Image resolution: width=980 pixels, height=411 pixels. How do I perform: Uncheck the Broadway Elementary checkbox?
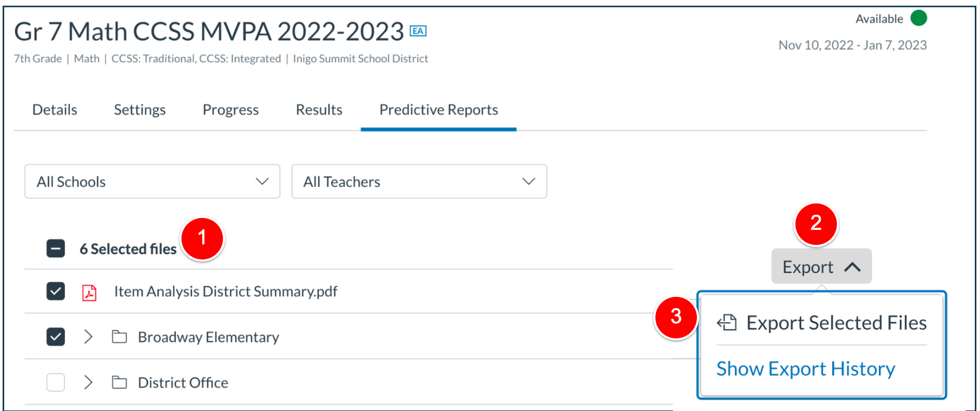(55, 336)
